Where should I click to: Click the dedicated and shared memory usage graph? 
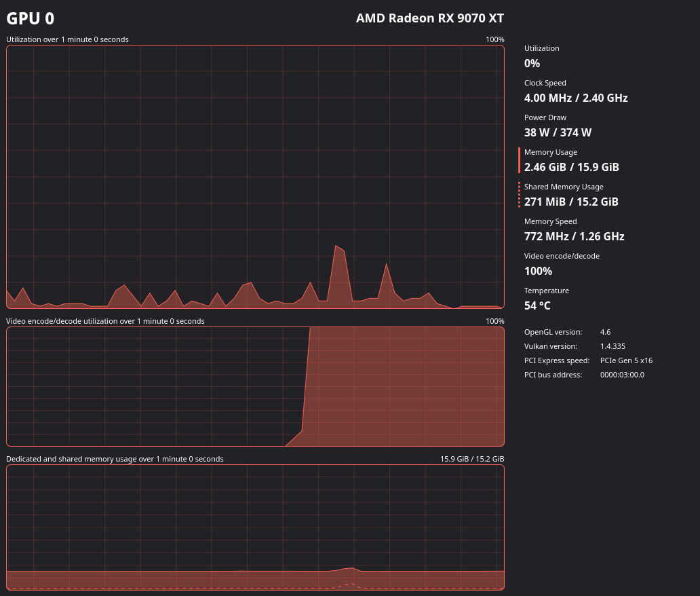click(255, 527)
